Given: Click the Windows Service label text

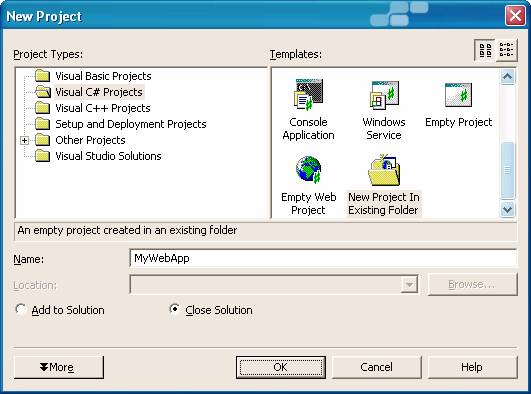Looking at the screenshot, I should [384, 128].
